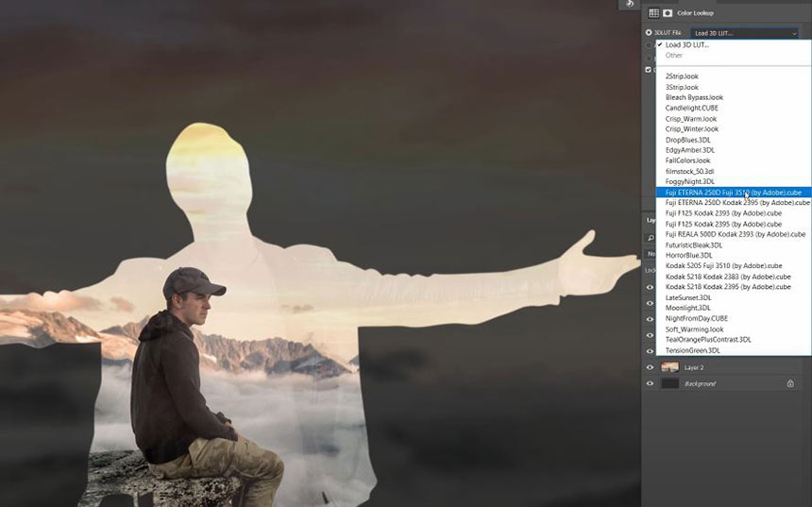Hide the Layer 2 layer

(x=650, y=367)
